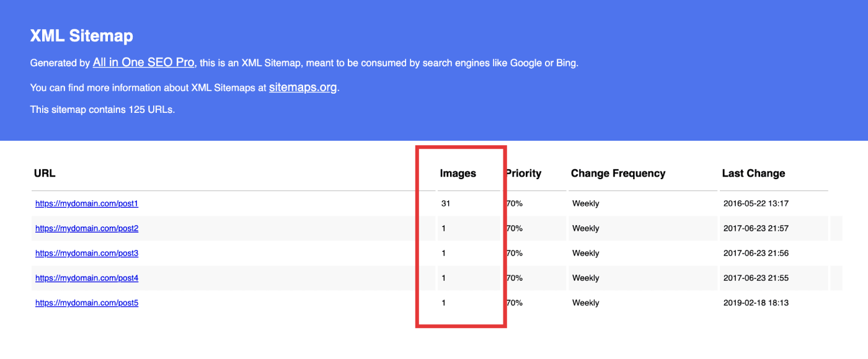Open the mydomain.com/post1 URL
Screen dimensions: 868x359
tap(87, 203)
